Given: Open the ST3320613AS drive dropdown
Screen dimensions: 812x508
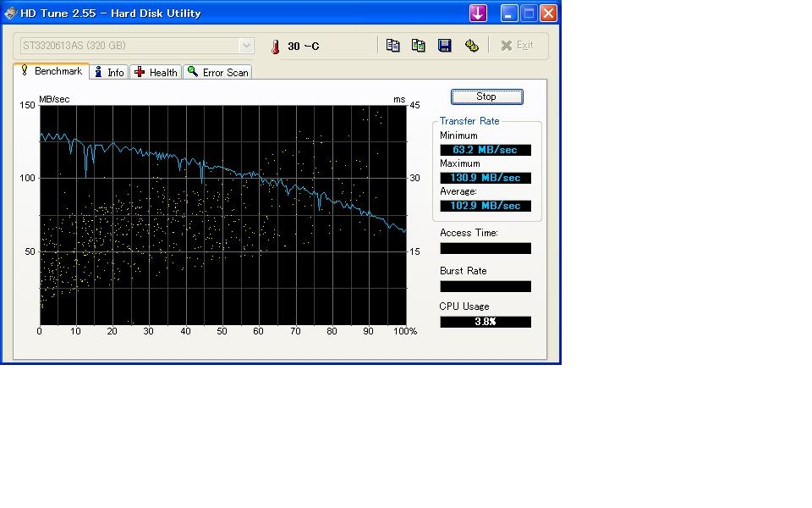Looking at the screenshot, I should click(x=137, y=46).
